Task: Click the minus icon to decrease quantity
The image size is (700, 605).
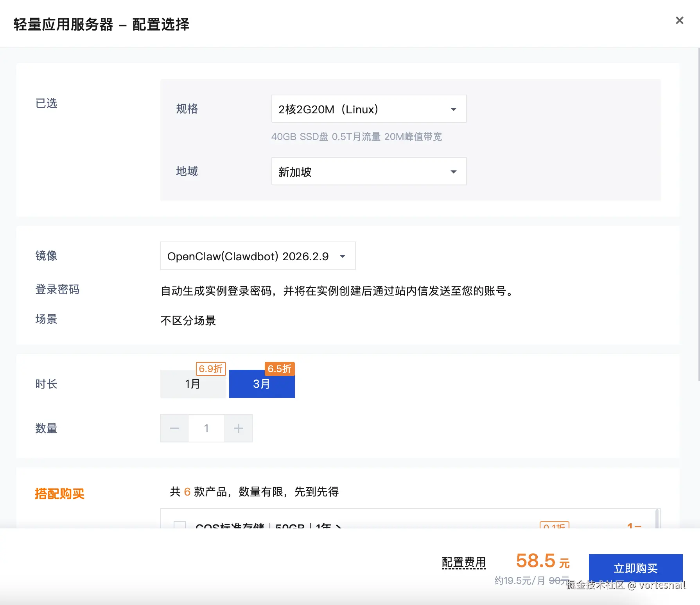Action: click(x=174, y=428)
